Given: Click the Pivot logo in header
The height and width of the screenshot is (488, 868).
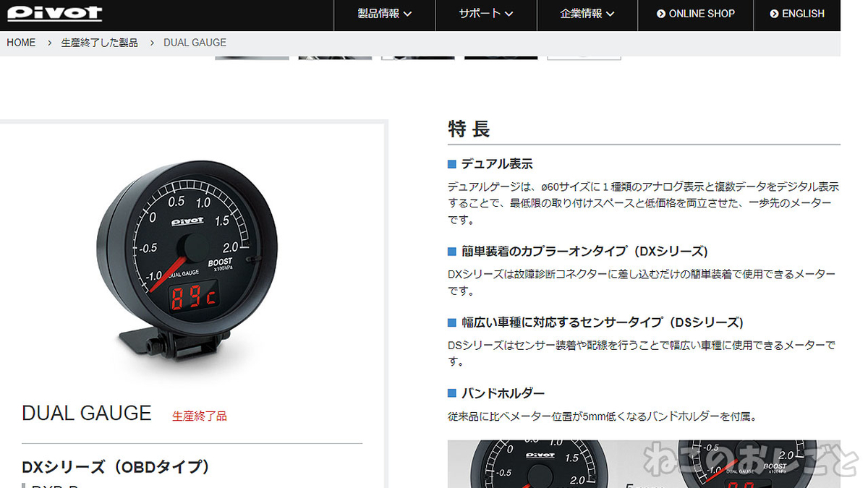Looking at the screenshot, I should [x=54, y=13].
